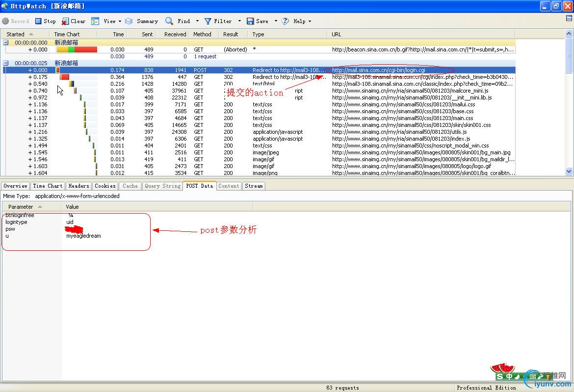Select the skin001.css request row
Viewport: 574px width, 392px height.
point(259,125)
